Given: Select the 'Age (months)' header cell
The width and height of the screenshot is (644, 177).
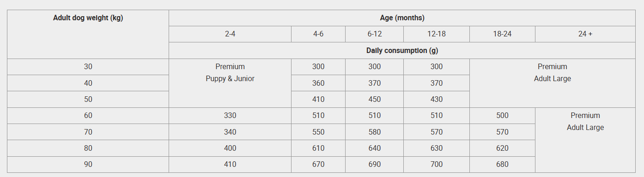Looking at the screenshot, I should tap(402, 18).
